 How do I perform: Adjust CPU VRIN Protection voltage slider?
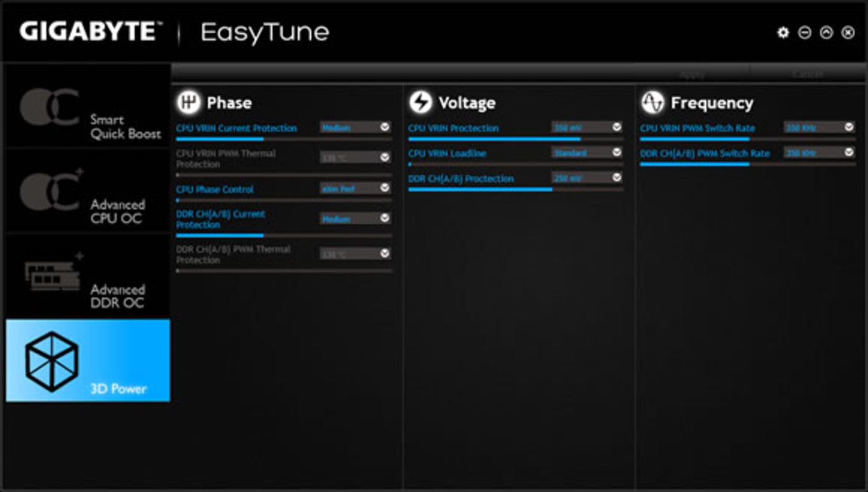click(x=516, y=139)
